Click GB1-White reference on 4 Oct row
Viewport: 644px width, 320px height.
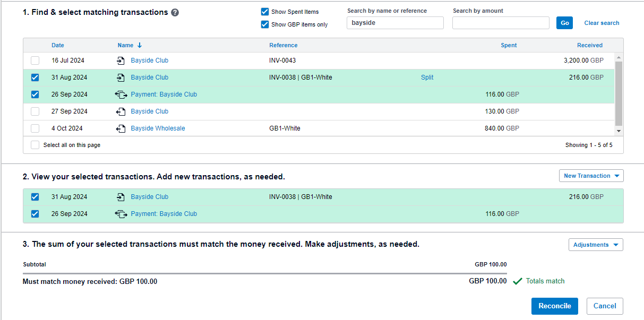(x=285, y=128)
